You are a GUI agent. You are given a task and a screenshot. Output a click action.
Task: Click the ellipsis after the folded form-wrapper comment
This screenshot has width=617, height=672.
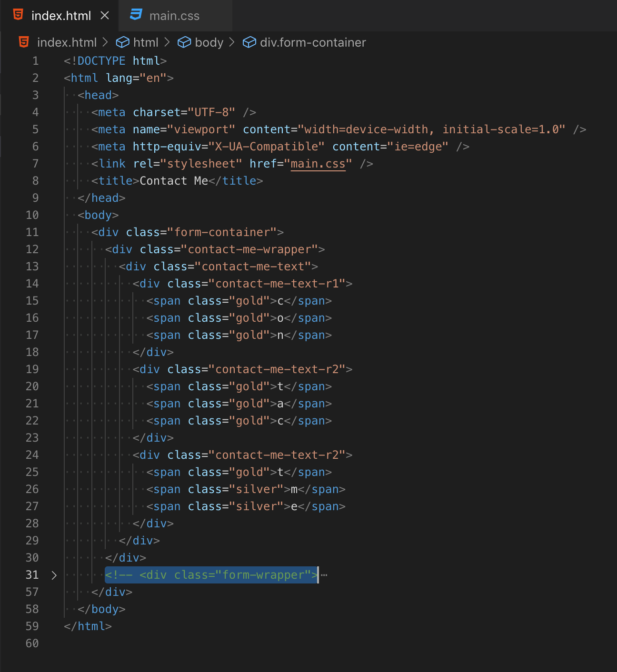tap(324, 576)
